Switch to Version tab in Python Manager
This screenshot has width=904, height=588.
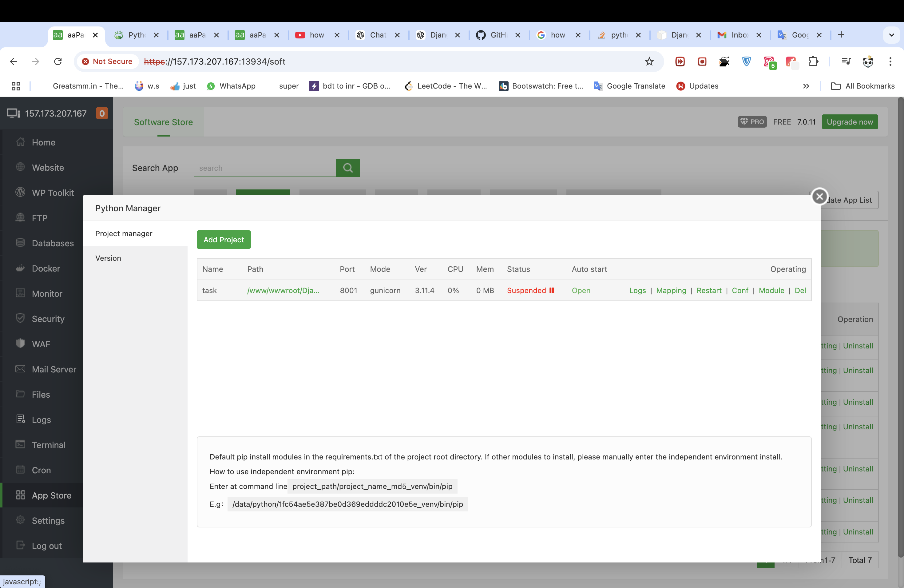point(108,258)
